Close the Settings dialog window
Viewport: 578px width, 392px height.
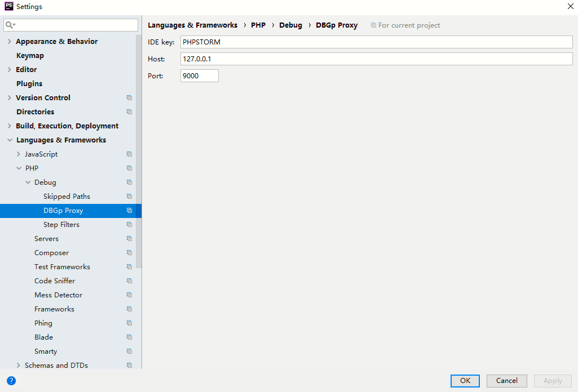pos(570,6)
